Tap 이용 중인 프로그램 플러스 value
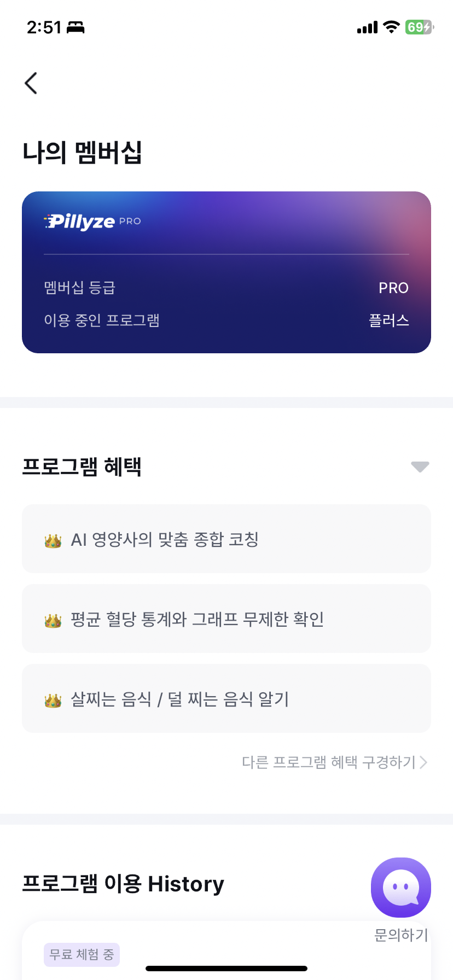The width and height of the screenshot is (453, 980). point(389,320)
